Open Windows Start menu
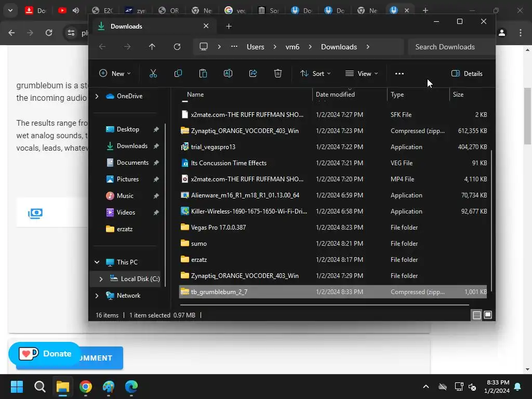Viewport: 532px width, 399px height. point(17,387)
